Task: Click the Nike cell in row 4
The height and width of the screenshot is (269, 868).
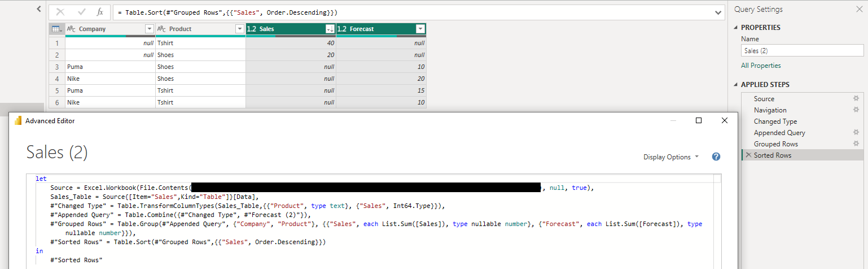Action: point(110,79)
